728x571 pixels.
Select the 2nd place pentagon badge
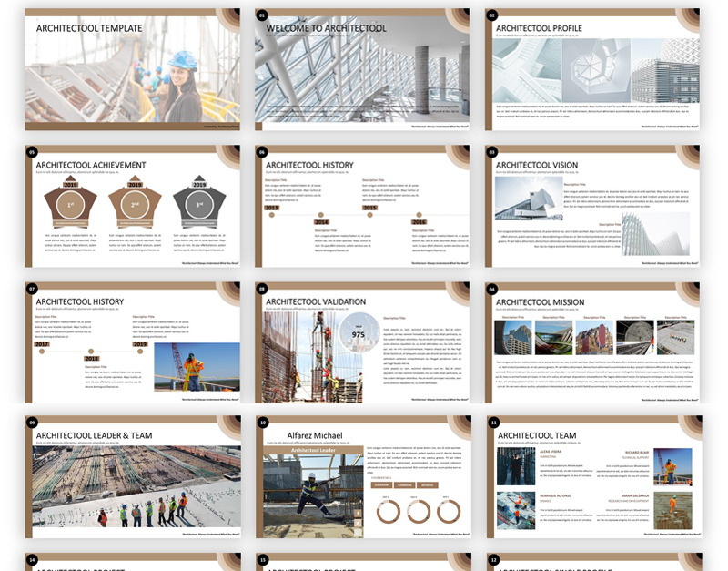135,202
